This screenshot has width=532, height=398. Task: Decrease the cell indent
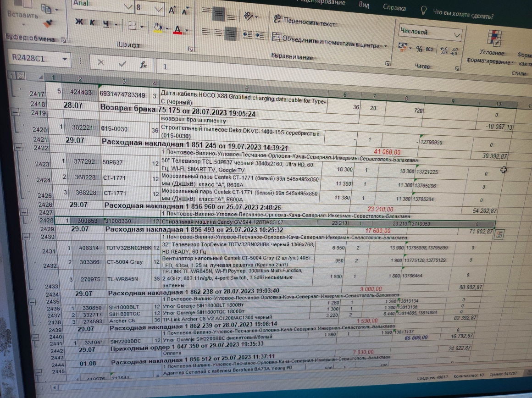coord(248,34)
